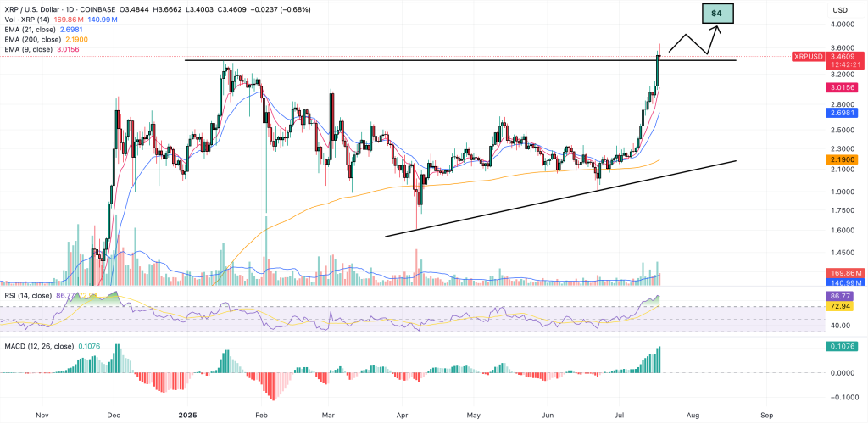This screenshot has height=424, width=868.
Task: Click the 2.1000 price axis level
Action: pyautogui.click(x=843, y=169)
